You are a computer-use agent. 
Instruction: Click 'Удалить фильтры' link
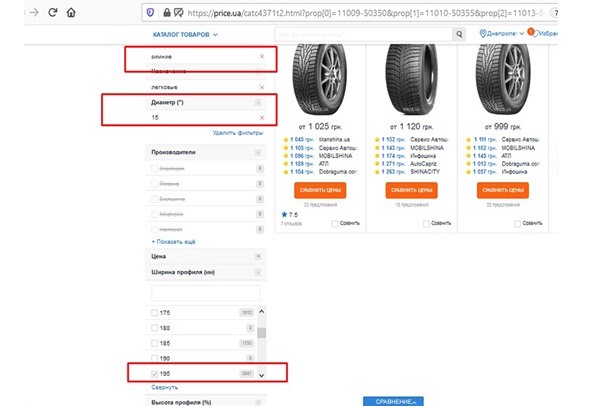[239, 133]
